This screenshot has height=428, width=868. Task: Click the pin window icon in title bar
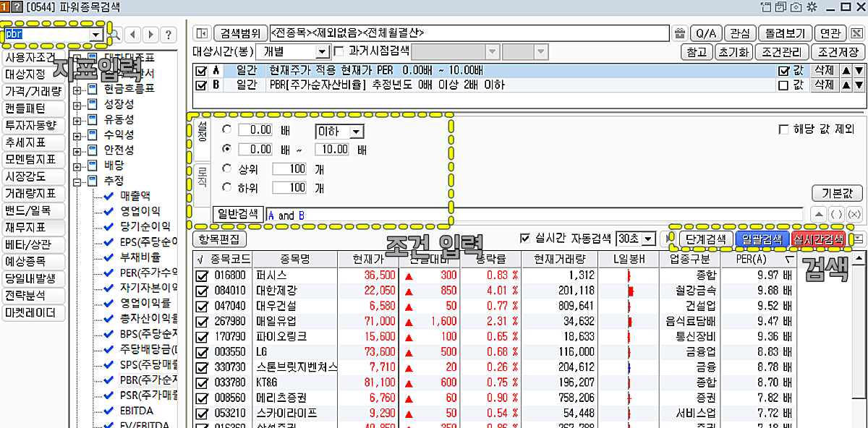tap(765, 7)
